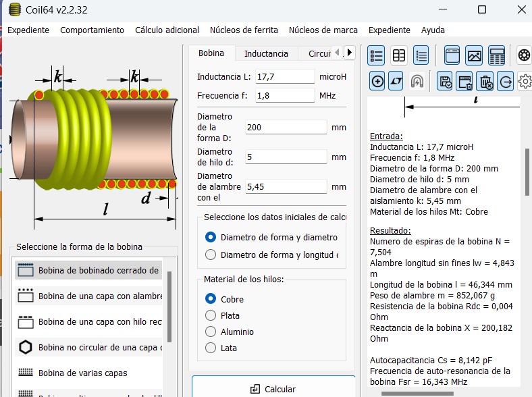Open the Núcleos de ferrita menu
Screen dimensions: 532x397
244,30
